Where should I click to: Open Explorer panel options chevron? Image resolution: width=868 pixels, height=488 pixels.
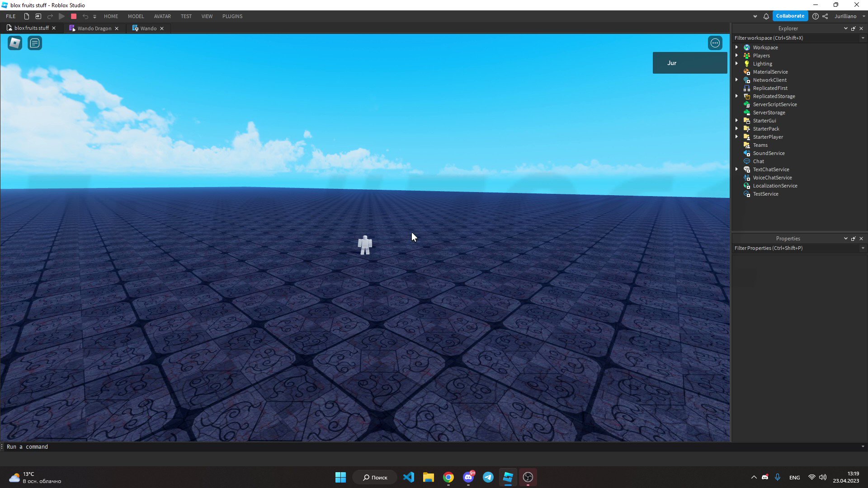(846, 28)
